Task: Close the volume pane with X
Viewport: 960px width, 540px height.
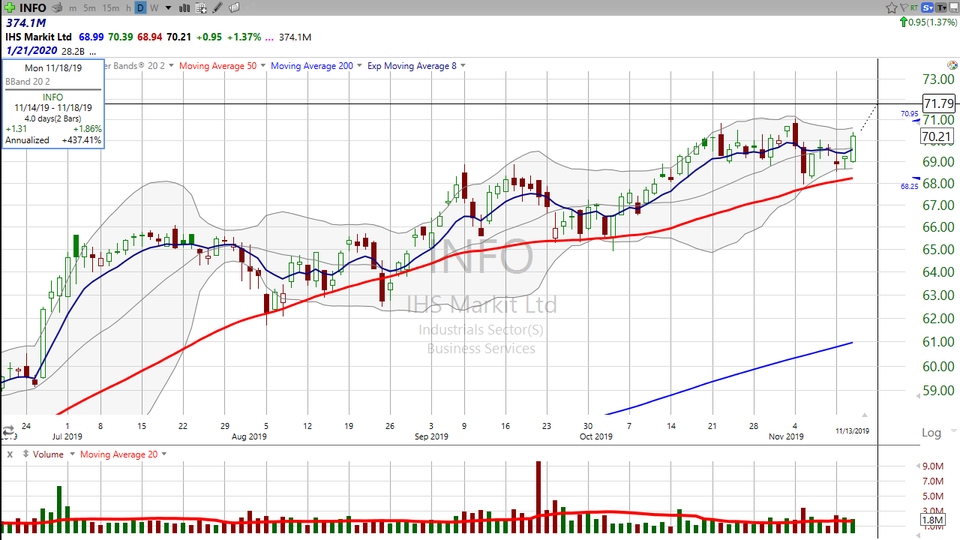Action: 10,454
